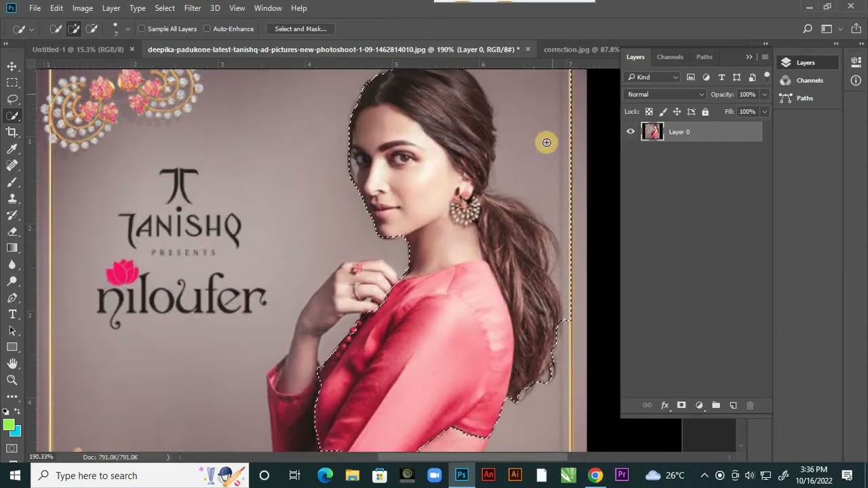Switch to the Channels tab
The height and width of the screenshot is (488, 868).
point(670,57)
